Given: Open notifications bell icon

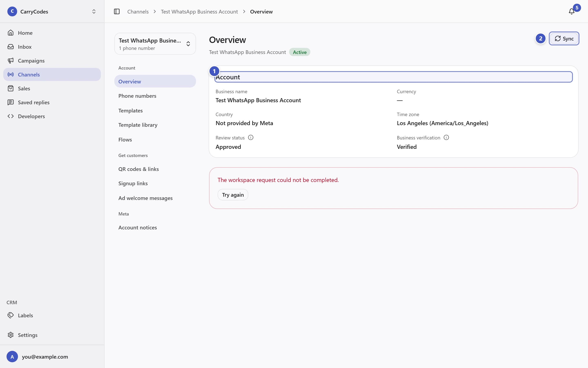Looking at the screenshot, I should tap(571, 11).
